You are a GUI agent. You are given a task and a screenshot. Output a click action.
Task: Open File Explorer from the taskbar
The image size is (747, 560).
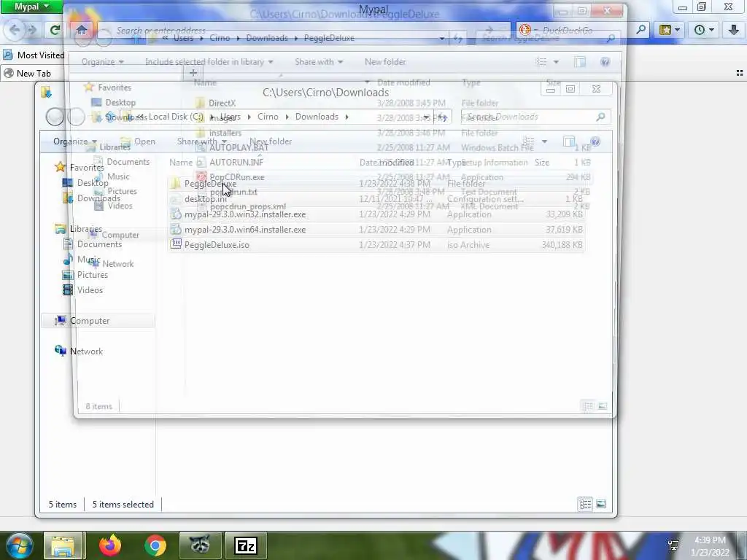[x=64, y=545]
